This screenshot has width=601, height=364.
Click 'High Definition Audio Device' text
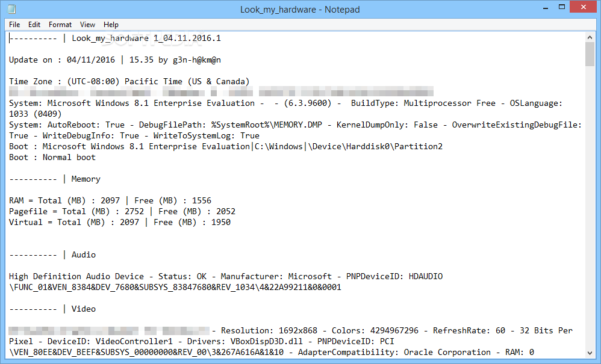[76, 276]
